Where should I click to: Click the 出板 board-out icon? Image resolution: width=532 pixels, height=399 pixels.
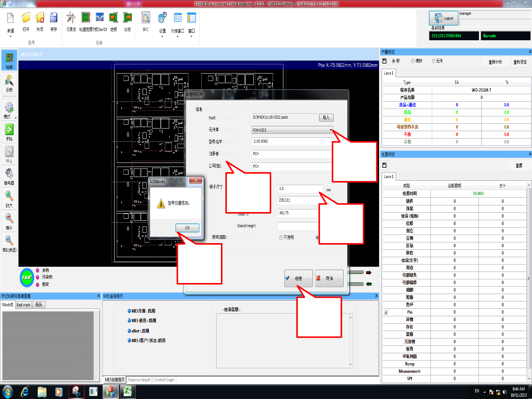click(x=127, y=18)
